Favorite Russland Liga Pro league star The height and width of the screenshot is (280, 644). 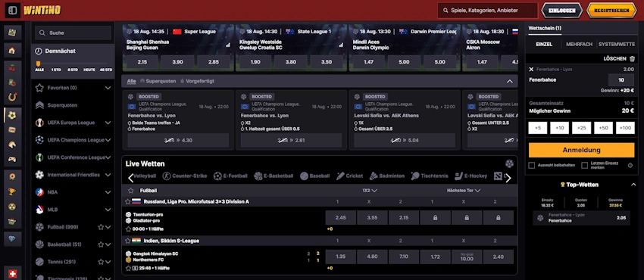[128, 202]
